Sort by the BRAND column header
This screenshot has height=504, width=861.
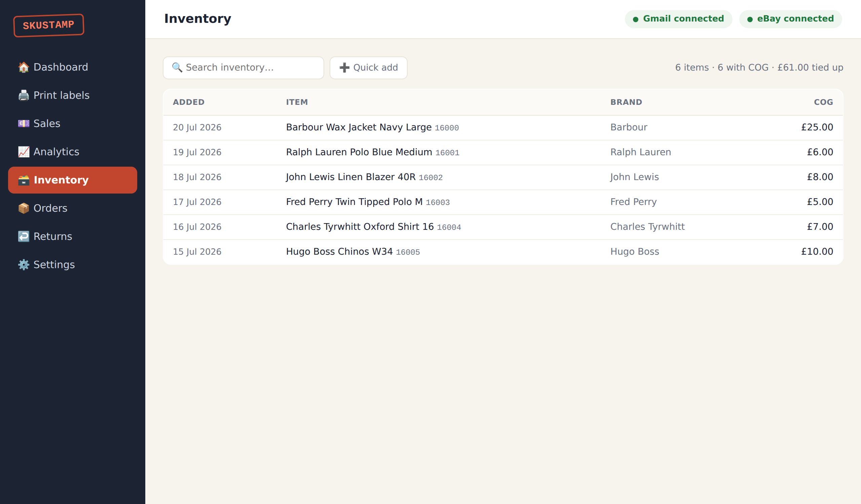tap(626, 102)
